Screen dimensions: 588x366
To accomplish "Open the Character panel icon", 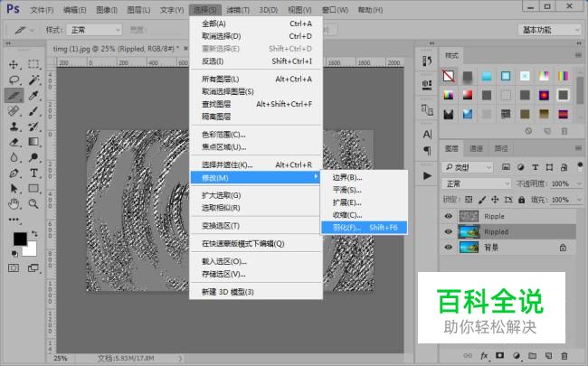I will pos(427,134).
